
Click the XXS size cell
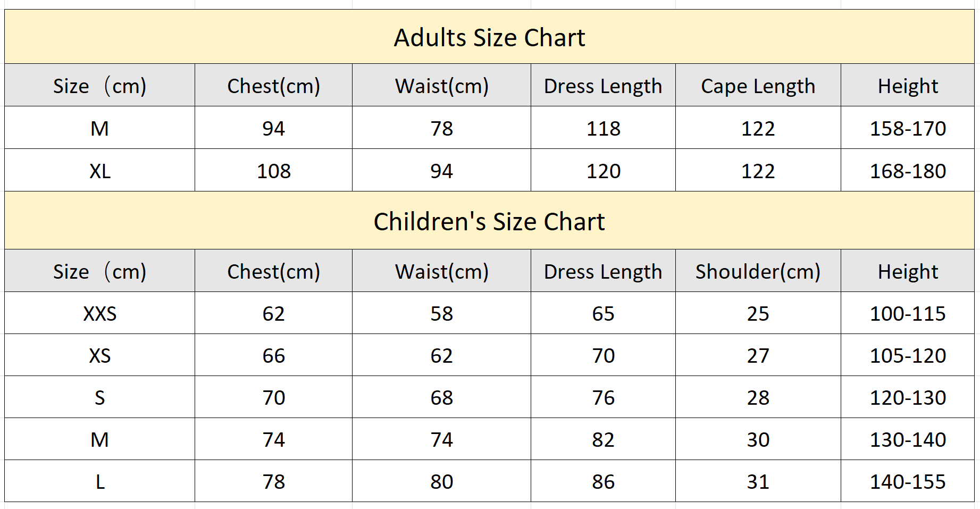click(x=100, y=313)
